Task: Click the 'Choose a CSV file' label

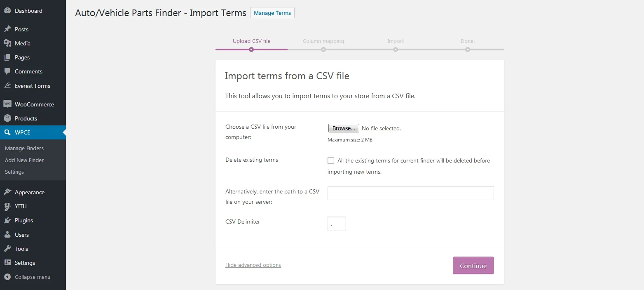Action: click(x=261, y=132)
